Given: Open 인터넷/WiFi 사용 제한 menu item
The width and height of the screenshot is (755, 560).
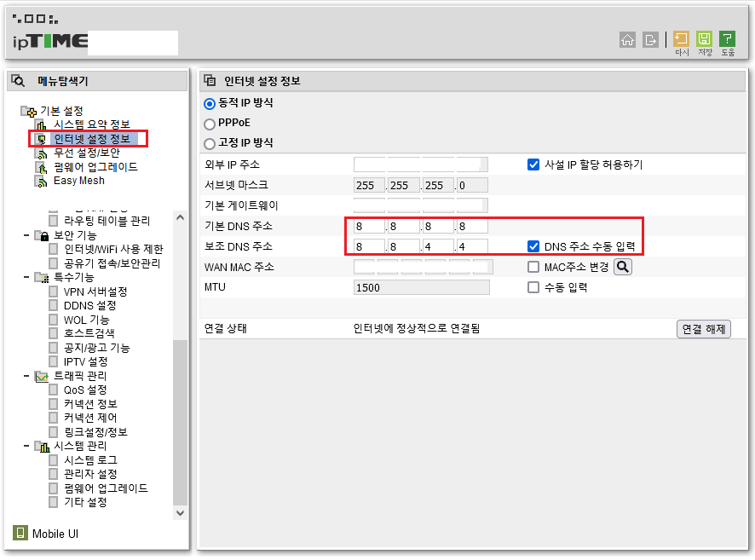Looking at the screenshot, I should [x=113, y=249].
